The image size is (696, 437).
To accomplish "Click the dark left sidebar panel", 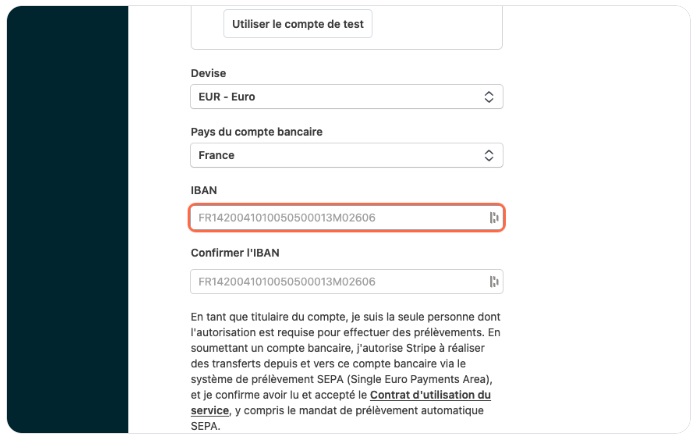I will pos(67,220).
